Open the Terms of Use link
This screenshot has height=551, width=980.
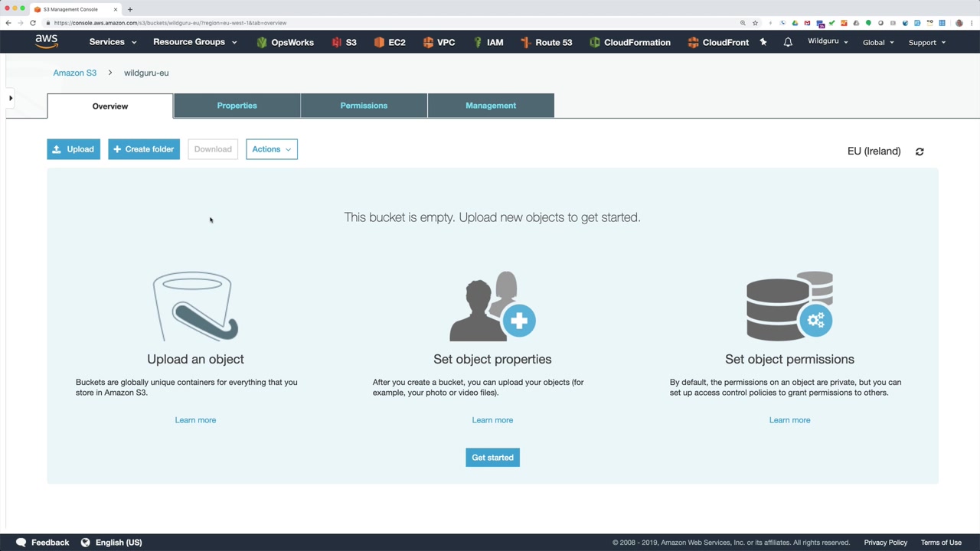coord(941,543)
